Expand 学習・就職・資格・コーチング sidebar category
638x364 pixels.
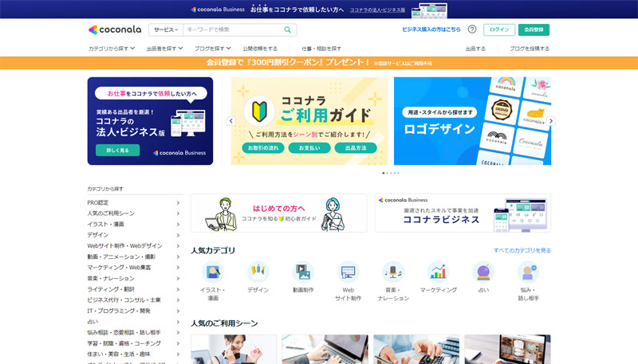[134, 343]
